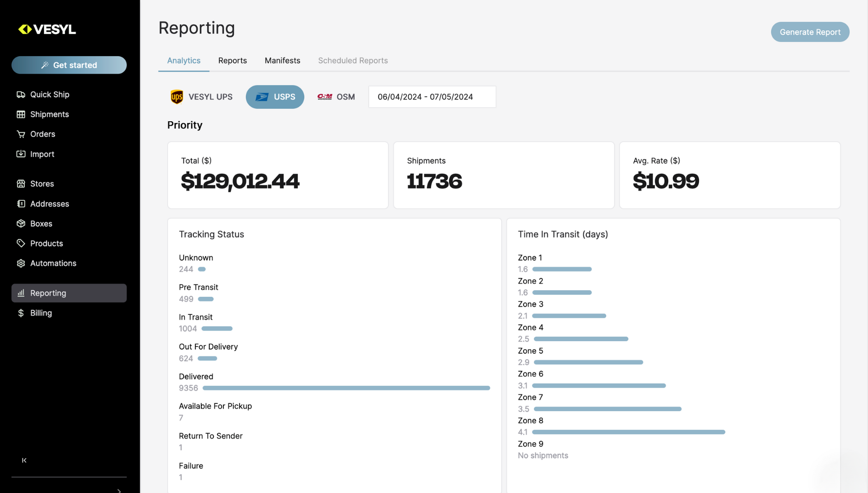Switch to the Manifests tab

click(282, 61)
